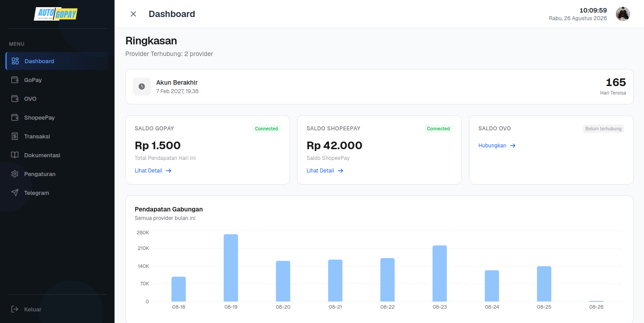Click the 08-18 bar in chart
Viewport: 644px width, 323px height.
(x=179, y=289)
